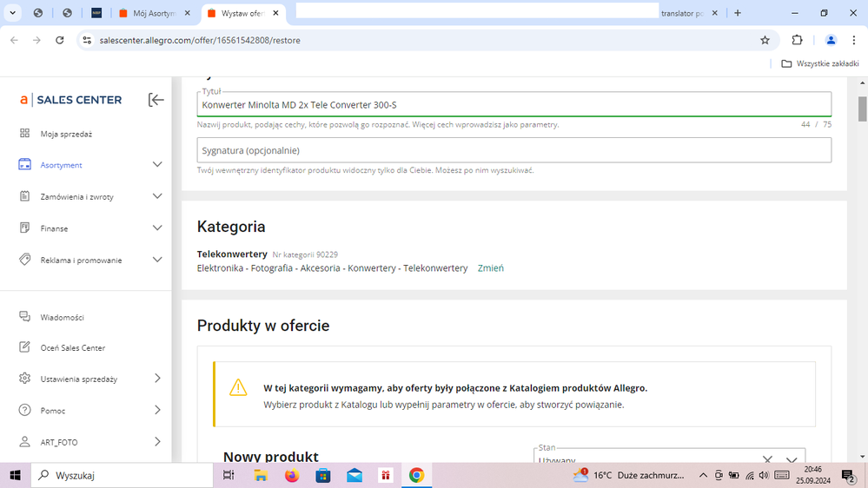Bookmark this page with the star icon
868x488 pixels.
point(765,40)
